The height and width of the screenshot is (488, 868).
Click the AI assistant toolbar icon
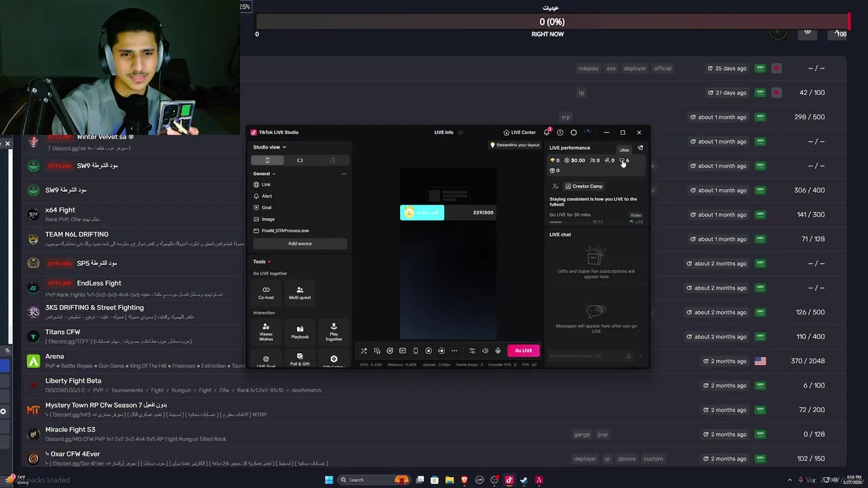click(x=390, y=350)
